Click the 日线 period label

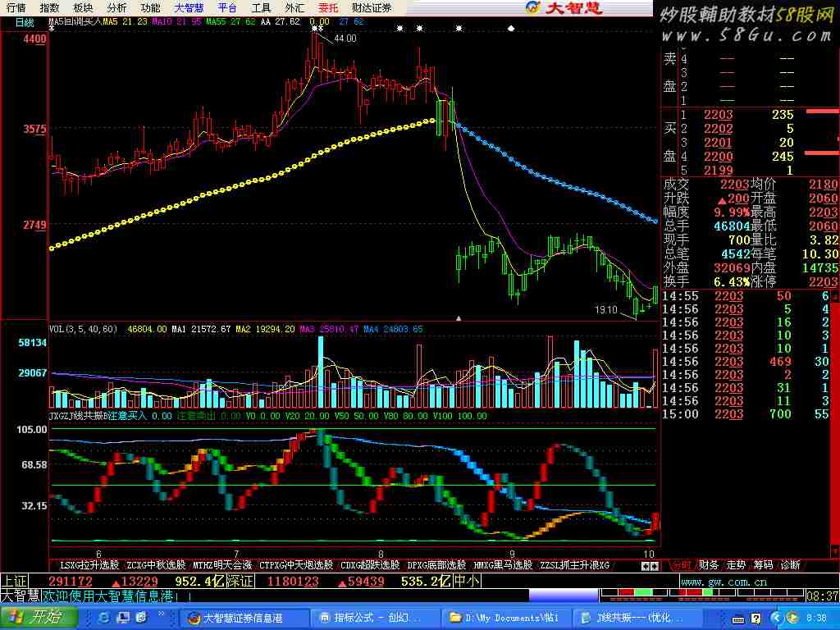coord(25,22)
